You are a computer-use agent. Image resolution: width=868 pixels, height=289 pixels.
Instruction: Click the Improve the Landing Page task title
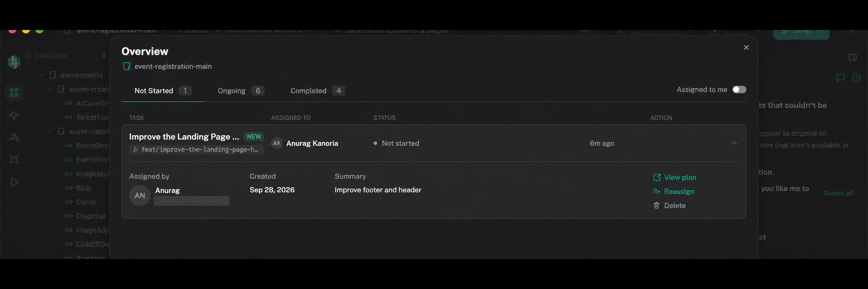pyautogui.click(x=184, y=137)
